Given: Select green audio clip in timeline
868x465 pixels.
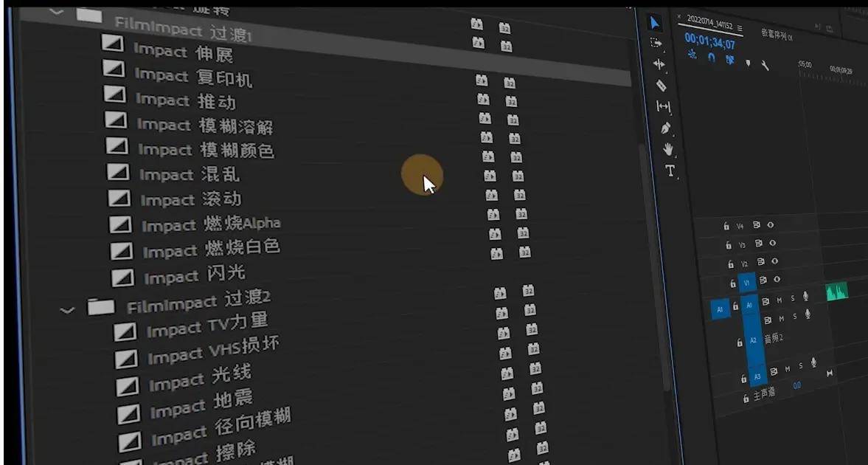Looking at the screenshot, I should pyautogui.click(x=837, y=292).
